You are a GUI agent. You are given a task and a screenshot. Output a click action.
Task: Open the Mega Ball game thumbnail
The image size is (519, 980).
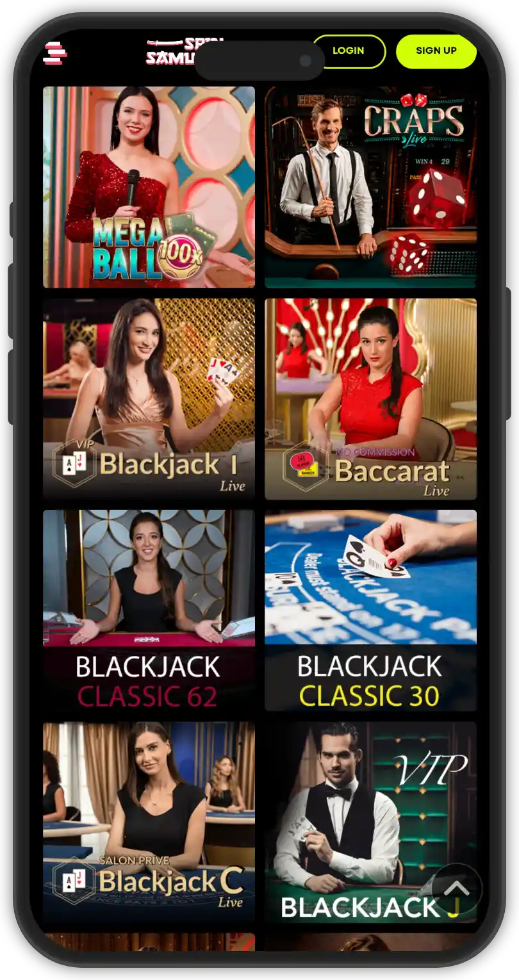149,187
